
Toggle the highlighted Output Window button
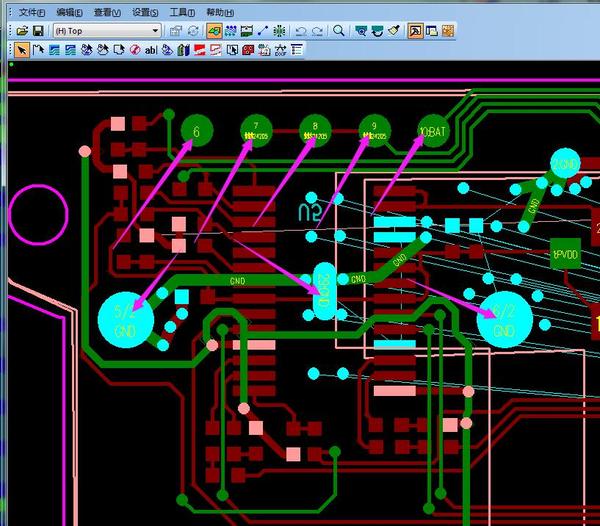415,31
